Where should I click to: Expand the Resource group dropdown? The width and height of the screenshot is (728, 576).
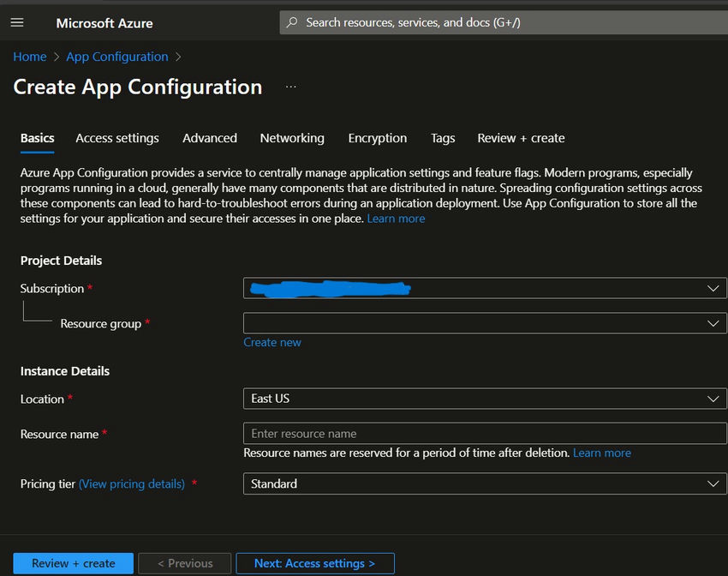pos(485,323)
